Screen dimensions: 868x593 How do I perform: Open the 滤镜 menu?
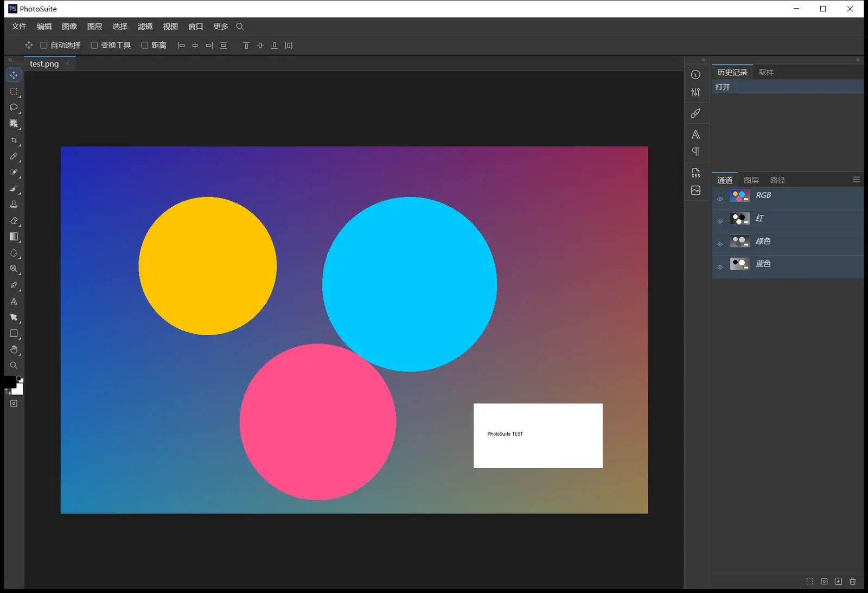[x=145, y=27]
